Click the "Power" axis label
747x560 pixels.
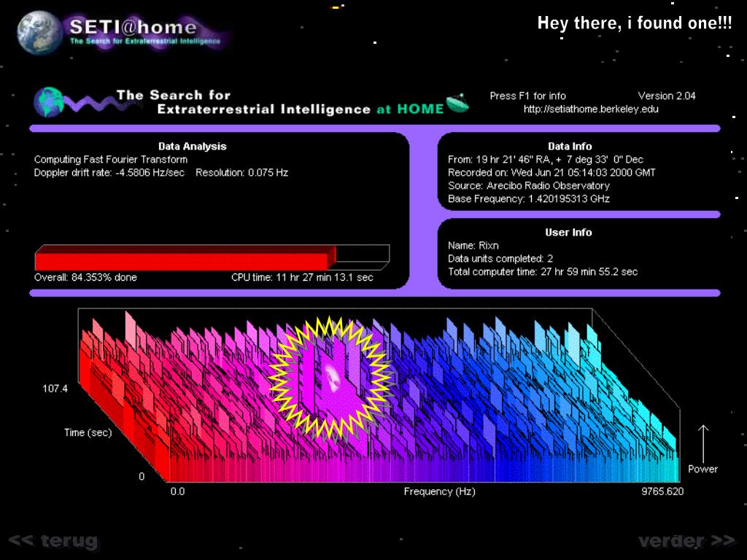tap(703, 469)
